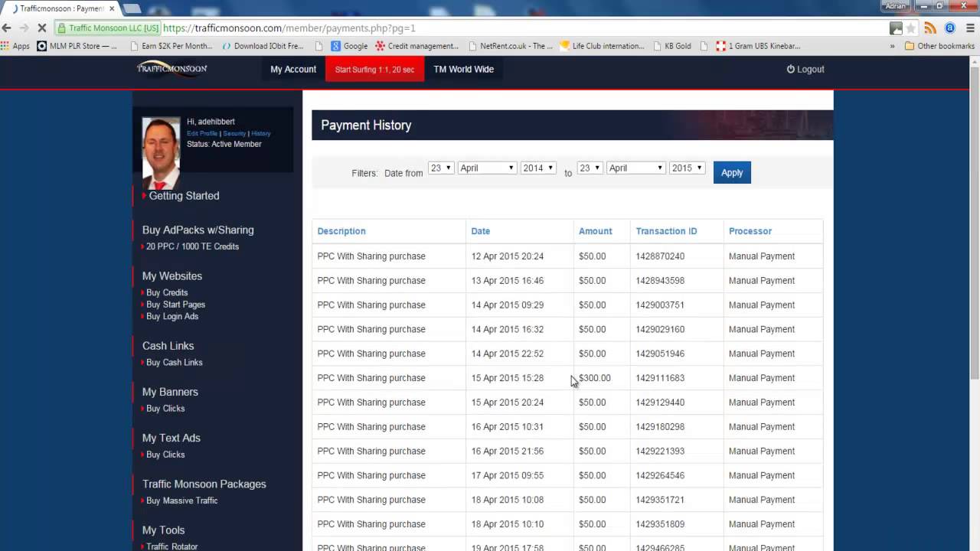Click the Adrian profile button
The image size is (980, 551).
pyautogui.click(x=894, y=6)
